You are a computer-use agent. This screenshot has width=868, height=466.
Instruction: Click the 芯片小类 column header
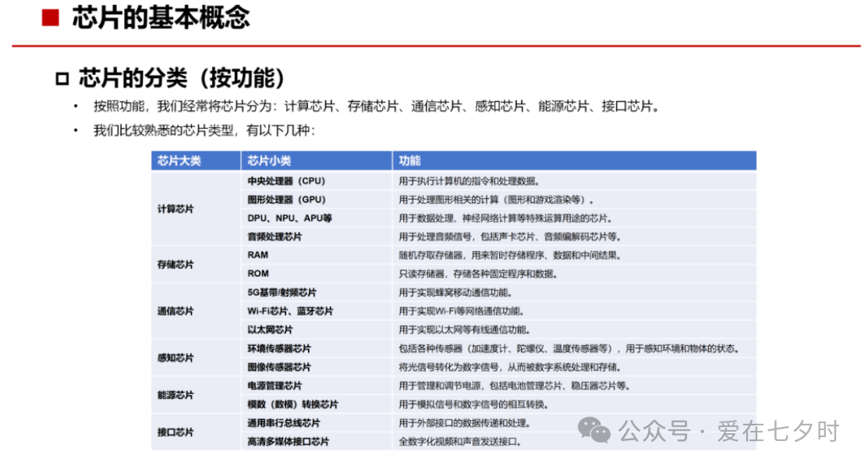pos(269,161)
